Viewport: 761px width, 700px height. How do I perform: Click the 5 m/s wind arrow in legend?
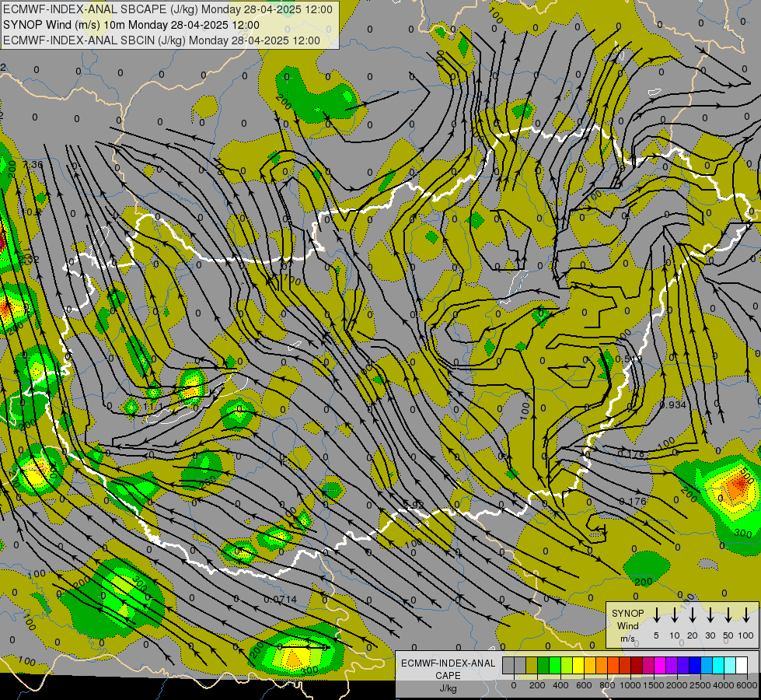click(x=657, y=614)
